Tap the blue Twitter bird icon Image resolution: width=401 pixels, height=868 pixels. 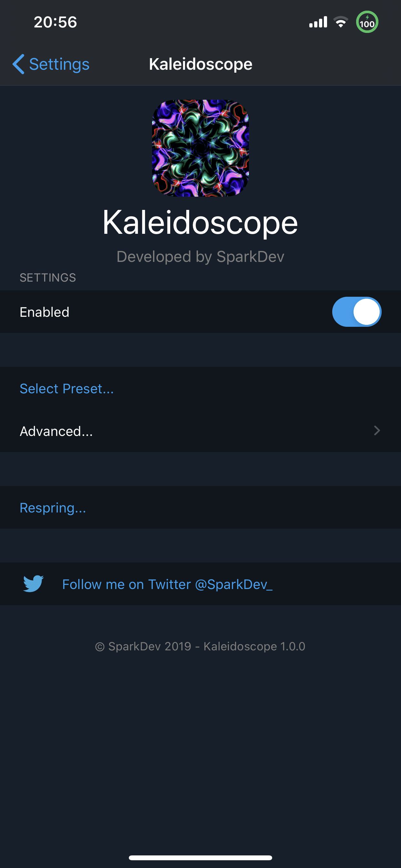(33, 584)
